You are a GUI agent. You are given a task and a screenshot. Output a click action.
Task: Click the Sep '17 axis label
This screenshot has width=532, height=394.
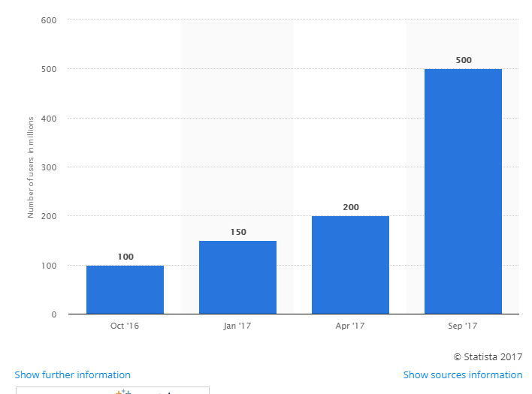tap(462, 326)
